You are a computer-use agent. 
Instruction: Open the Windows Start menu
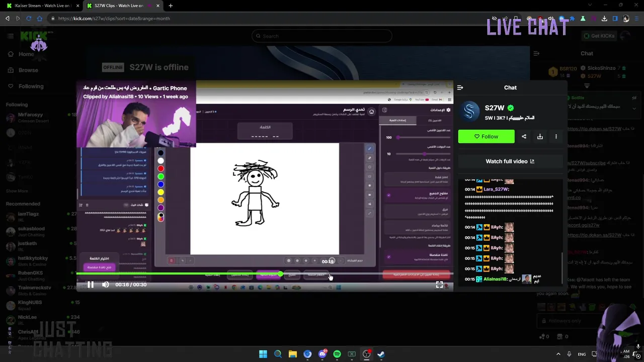[x=263, y=354]
